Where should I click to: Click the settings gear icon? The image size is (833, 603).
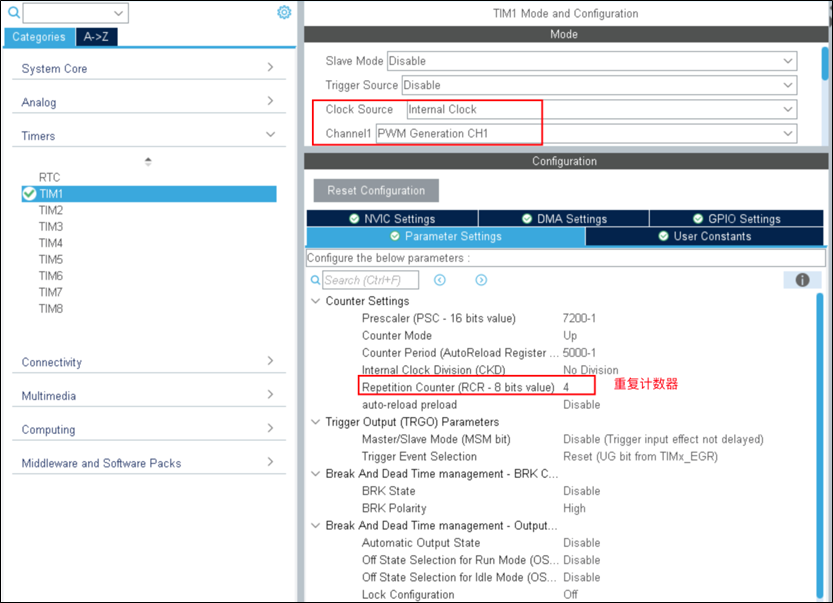(x=284, y=12)
